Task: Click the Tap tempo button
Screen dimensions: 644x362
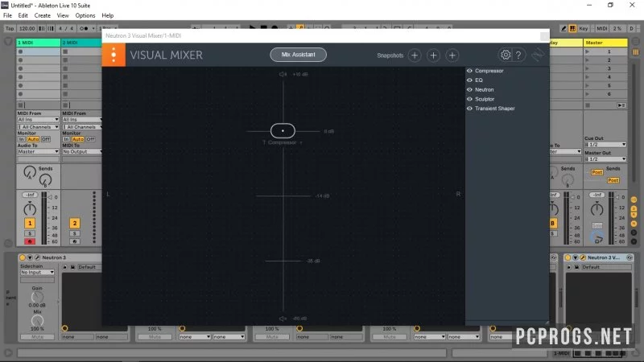Action: (x=10, y=28)
